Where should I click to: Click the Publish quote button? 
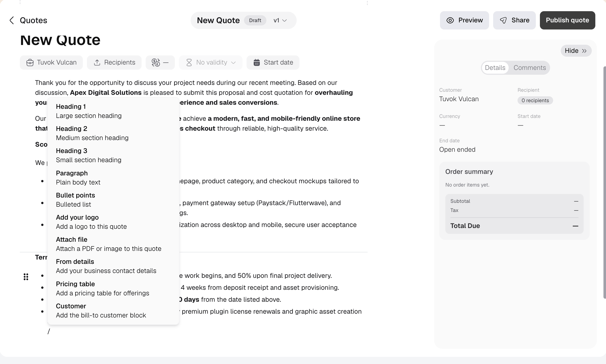click(x=567, y=20)
